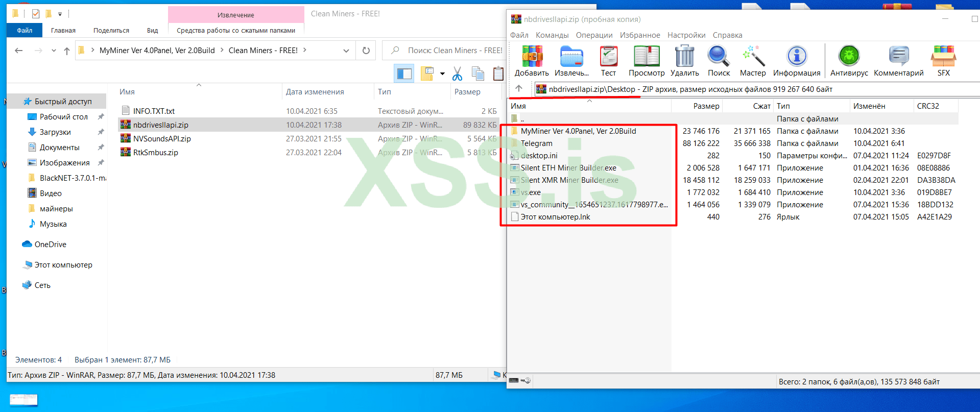Screen dimensions: 980x412
Task: Expand the Explorer address bar history dropdown
Action: click(x=346, y=51)
